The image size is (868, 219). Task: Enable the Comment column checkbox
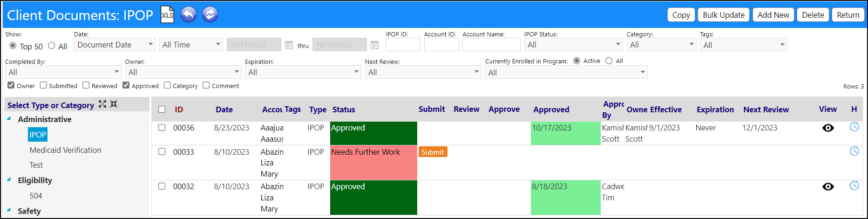coord(206,85)
